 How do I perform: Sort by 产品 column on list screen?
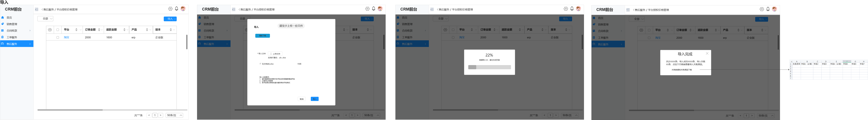point(147,30)
